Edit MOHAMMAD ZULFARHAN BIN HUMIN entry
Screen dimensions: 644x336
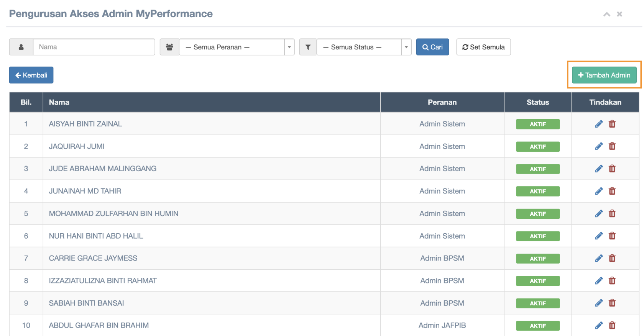point(599,213)
